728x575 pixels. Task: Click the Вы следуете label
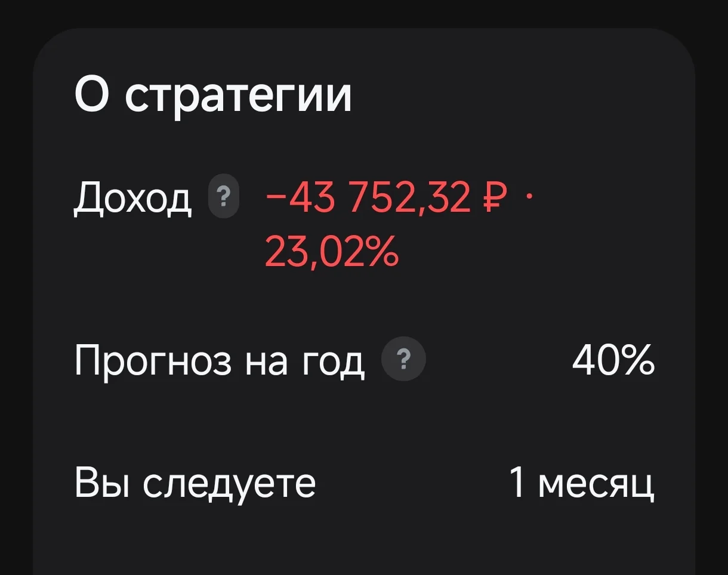195,483
